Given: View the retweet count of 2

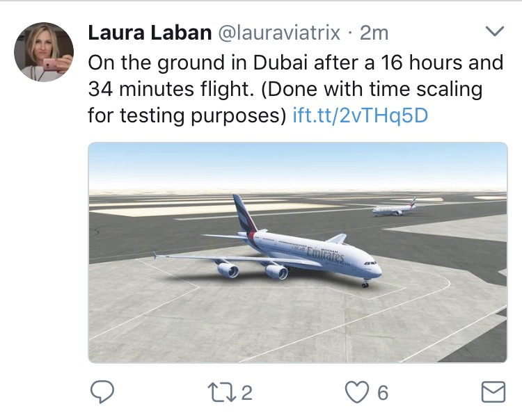Looking at the screenshot, I should pos(246,394).
